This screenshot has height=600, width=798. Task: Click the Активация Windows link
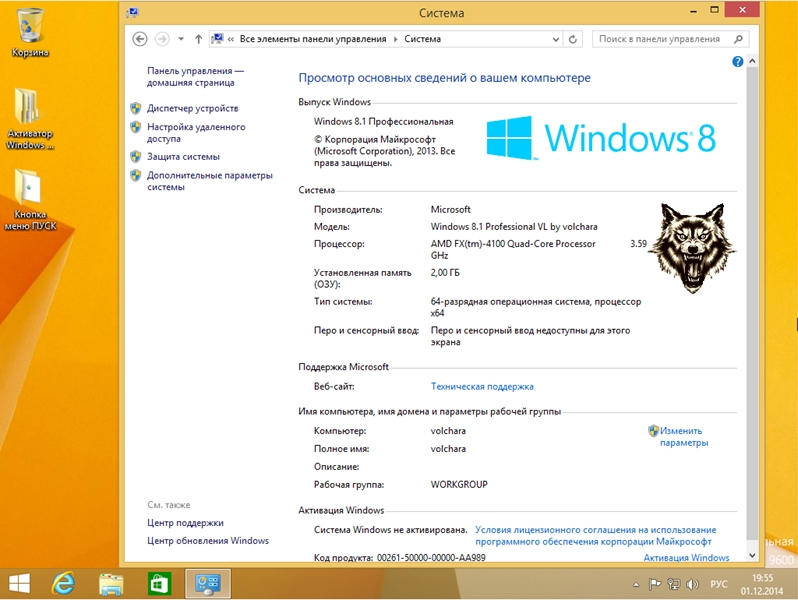pyautogui.click(x=686, y=558)
